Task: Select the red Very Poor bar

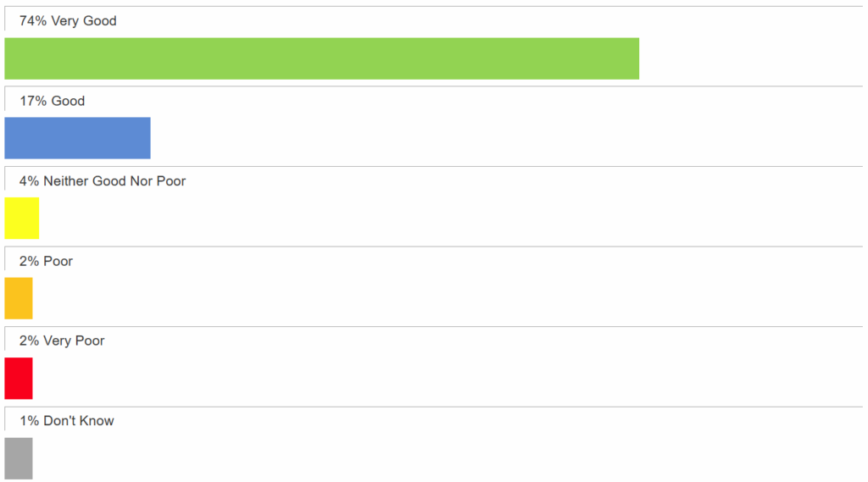Action: (x=19, y=378)
